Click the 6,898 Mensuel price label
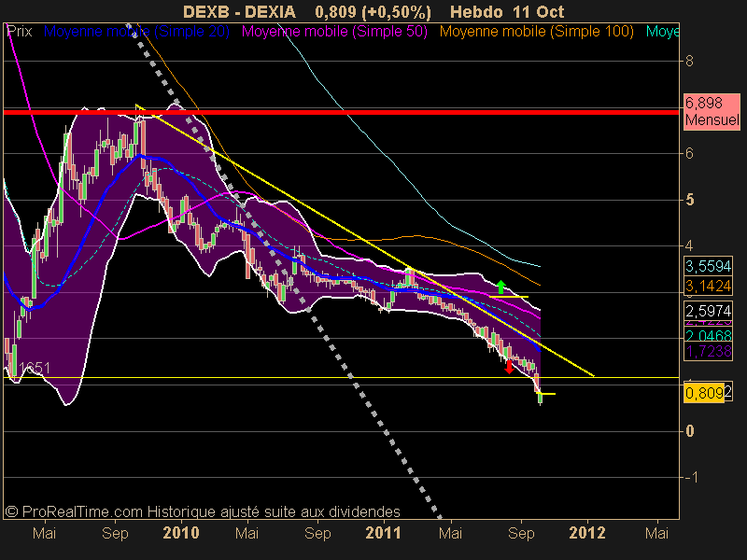The height and width of the screenshot is (560, 747). 712,111
